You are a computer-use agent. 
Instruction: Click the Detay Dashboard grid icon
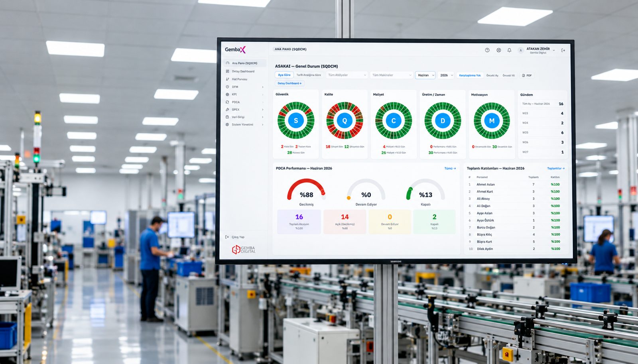point(228,71)
